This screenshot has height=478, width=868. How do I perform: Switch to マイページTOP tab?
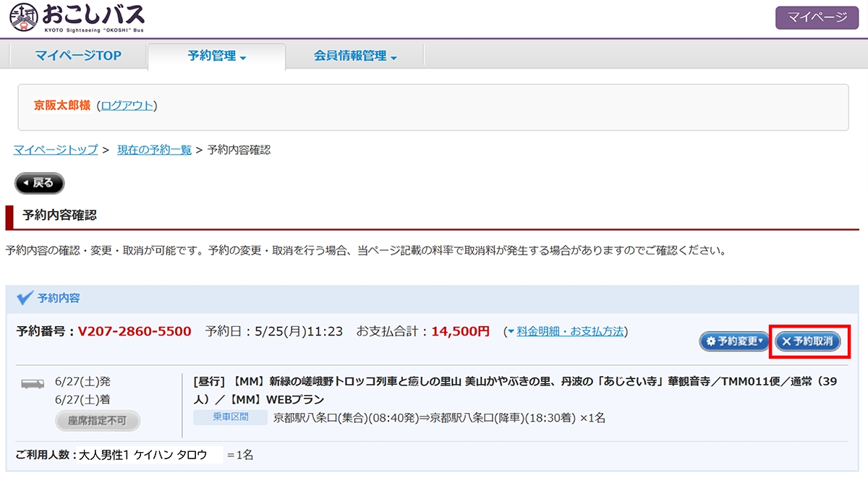(x=78, y=56)
